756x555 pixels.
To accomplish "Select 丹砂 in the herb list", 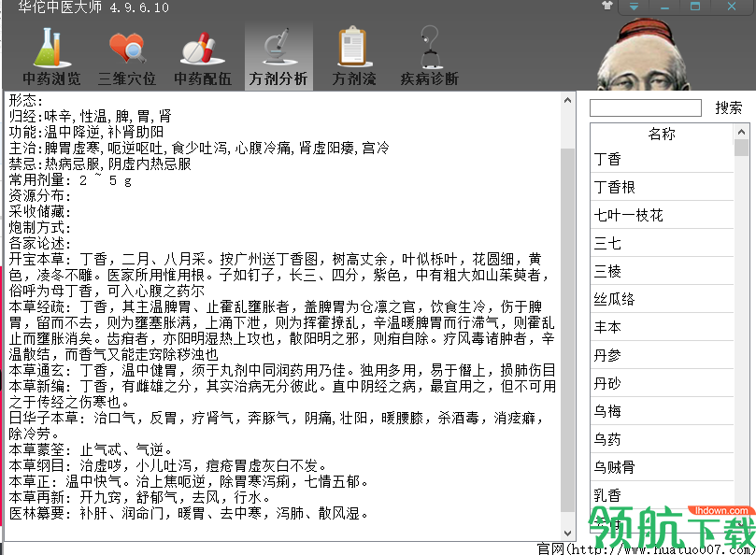I will 662,383.
